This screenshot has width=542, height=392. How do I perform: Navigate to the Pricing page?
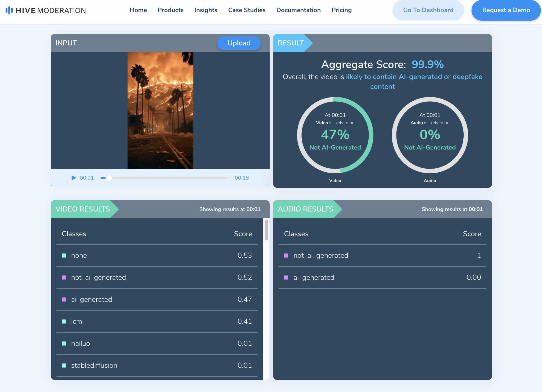pyautogui.click(x=341, y=10)
